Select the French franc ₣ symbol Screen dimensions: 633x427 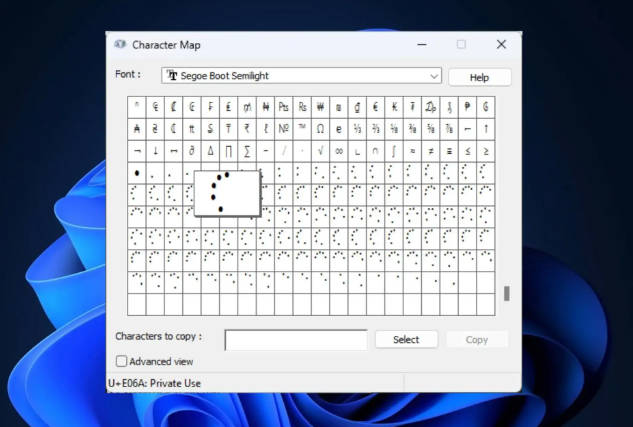pyautogui.click(x=210, y=107)
